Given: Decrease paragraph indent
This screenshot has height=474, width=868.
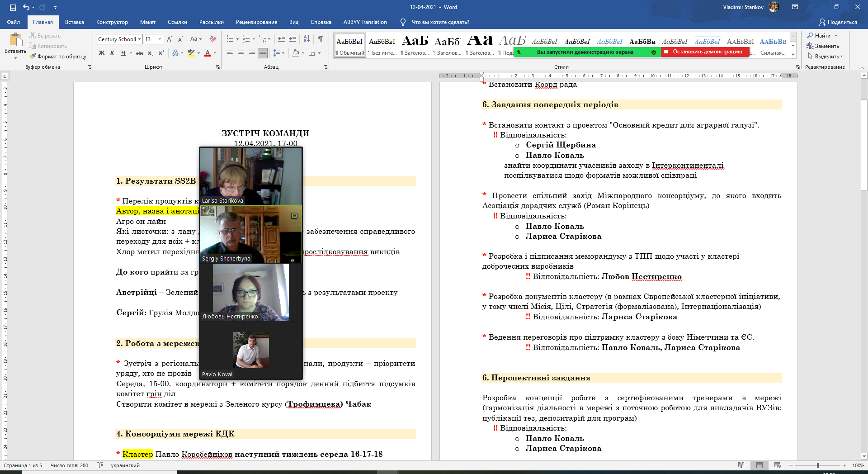Looking at the screenshot, I should point(281,39).
